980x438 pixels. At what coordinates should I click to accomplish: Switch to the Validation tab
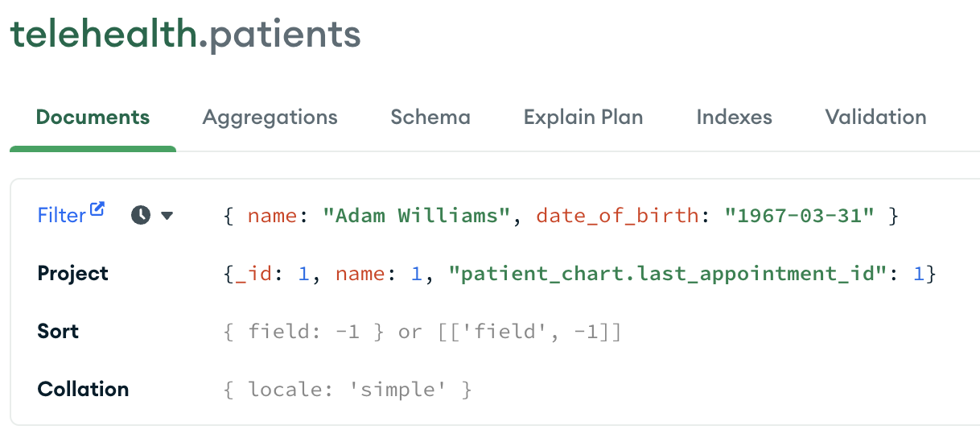[875, 118]
